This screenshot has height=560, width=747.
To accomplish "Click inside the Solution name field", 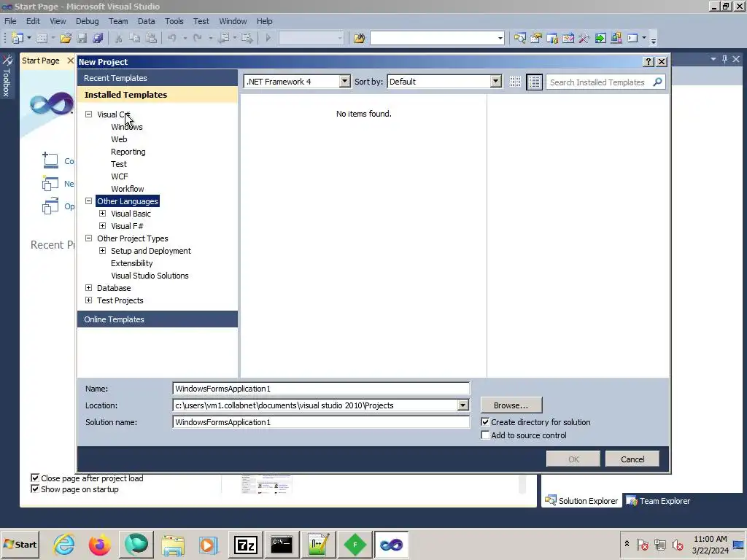I will (321, 422).
